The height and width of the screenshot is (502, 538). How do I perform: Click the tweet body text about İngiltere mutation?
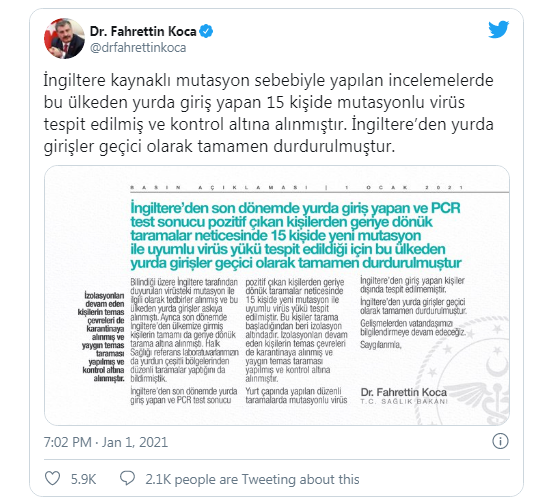point(268,113)
